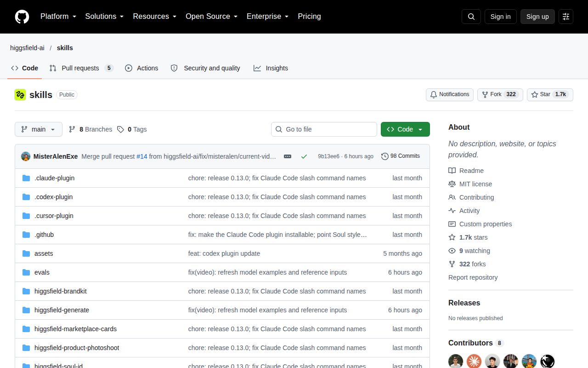Open the evals folder
This screenshot has width=588, height=368.
[x=42, y=272]
